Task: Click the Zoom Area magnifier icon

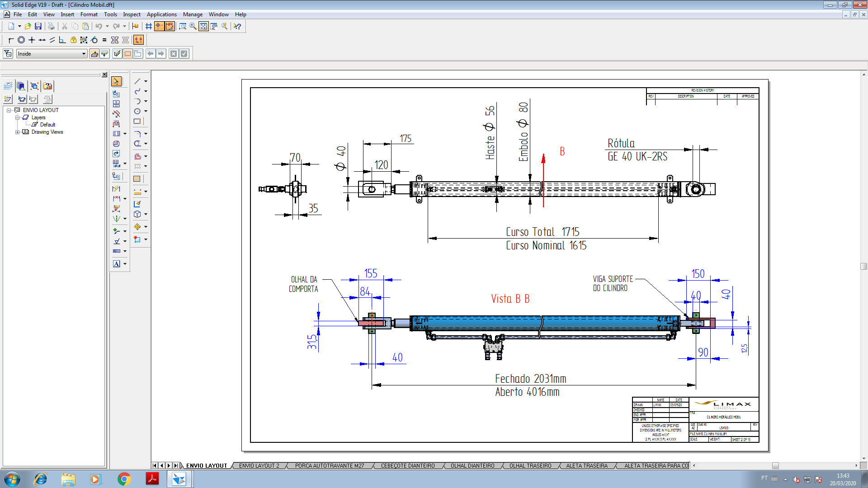Action: coord(183,26)
